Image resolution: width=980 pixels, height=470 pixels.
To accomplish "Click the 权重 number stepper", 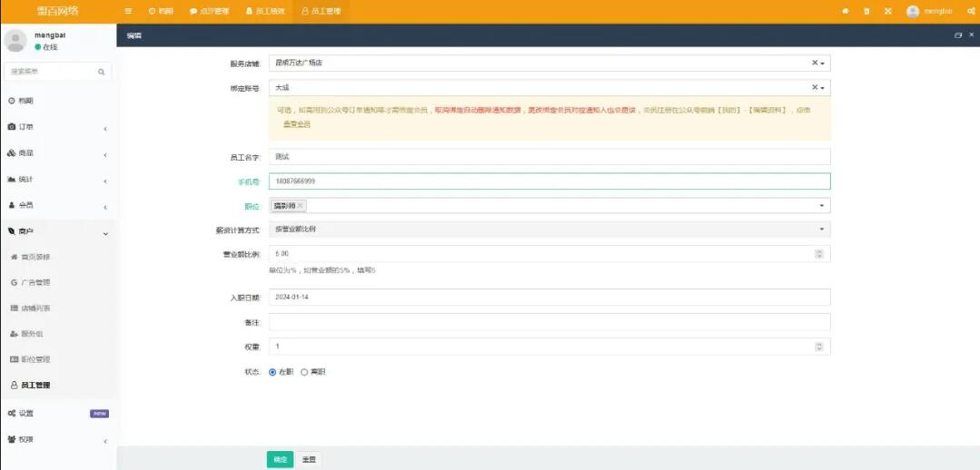I will pos(819,347).
